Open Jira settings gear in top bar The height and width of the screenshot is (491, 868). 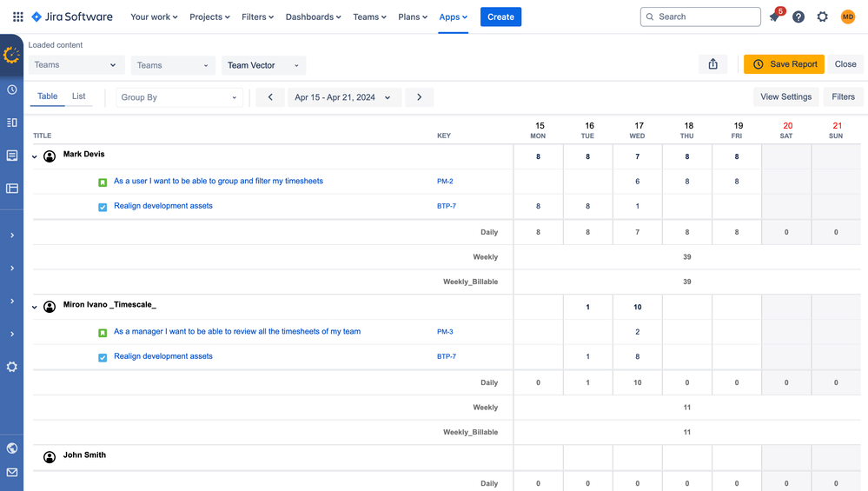click(x=823, y=17)
